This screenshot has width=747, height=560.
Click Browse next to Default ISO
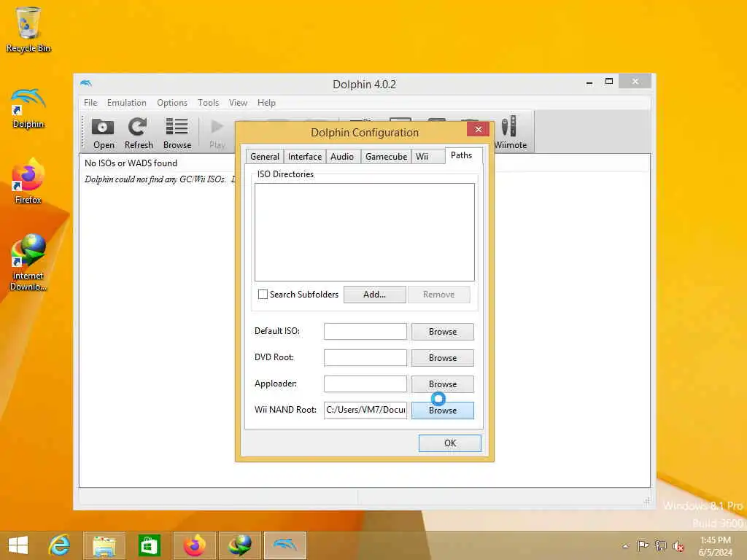(443, 332)
